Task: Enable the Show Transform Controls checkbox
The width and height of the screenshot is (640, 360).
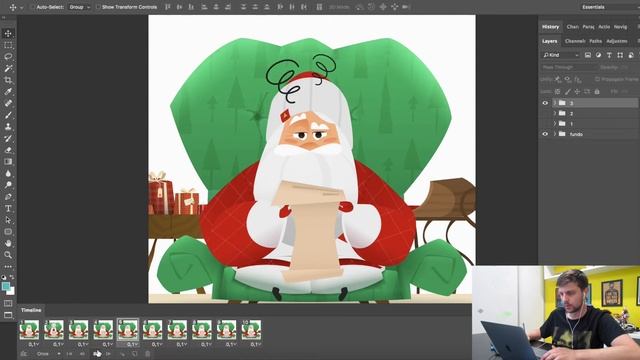Action: [x=98, y=7]
